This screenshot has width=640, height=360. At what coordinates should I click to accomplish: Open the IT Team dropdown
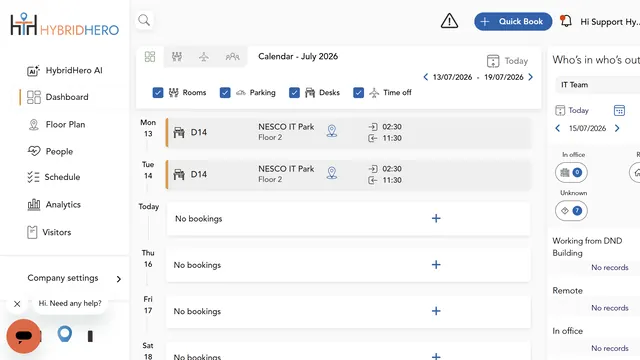pyautogui.click(x=598, y=85)
